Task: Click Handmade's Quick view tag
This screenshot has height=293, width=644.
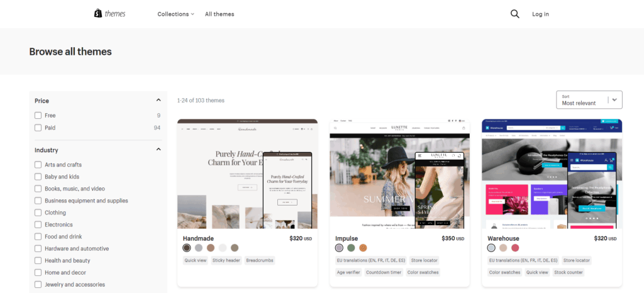Action: coord(196,260)
